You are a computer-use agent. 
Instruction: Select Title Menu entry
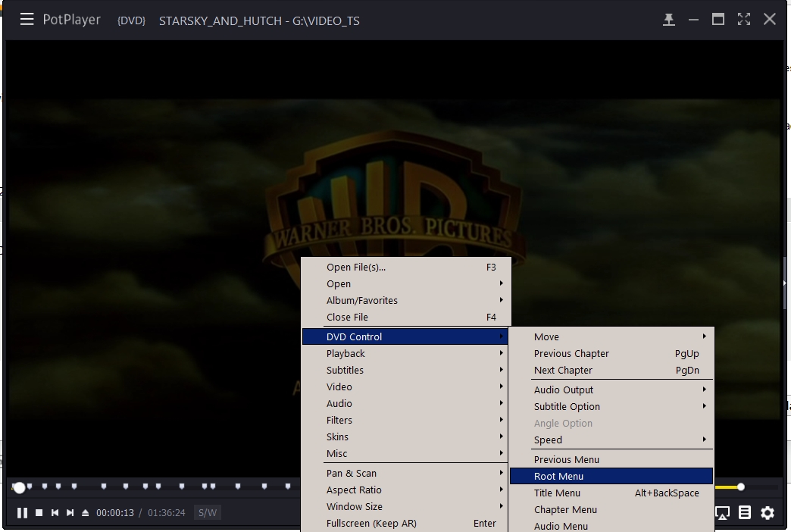[611, 493]
